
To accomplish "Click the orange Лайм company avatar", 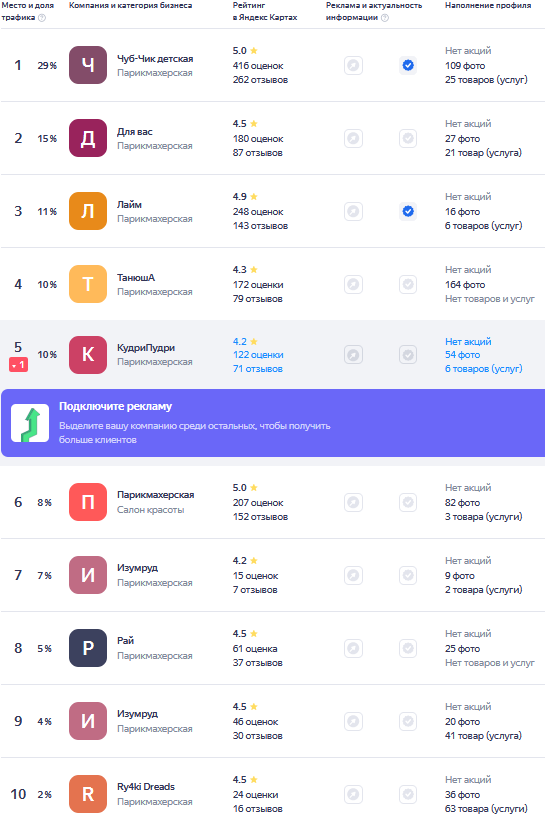I will pos(88,211).
